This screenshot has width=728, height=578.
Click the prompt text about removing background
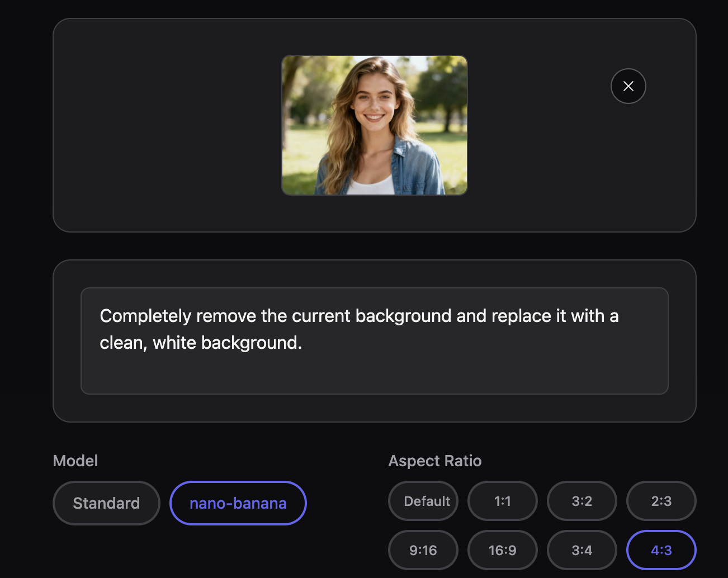coord(360,329)
